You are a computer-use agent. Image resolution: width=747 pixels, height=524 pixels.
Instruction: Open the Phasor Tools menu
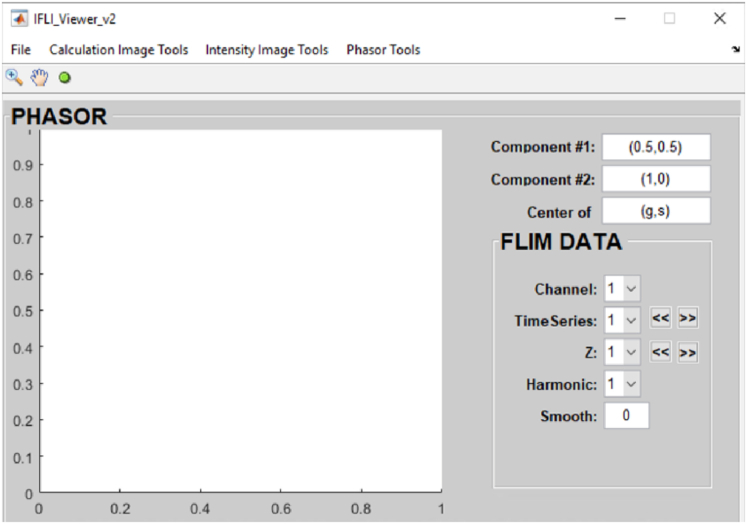tap(383, 49)
